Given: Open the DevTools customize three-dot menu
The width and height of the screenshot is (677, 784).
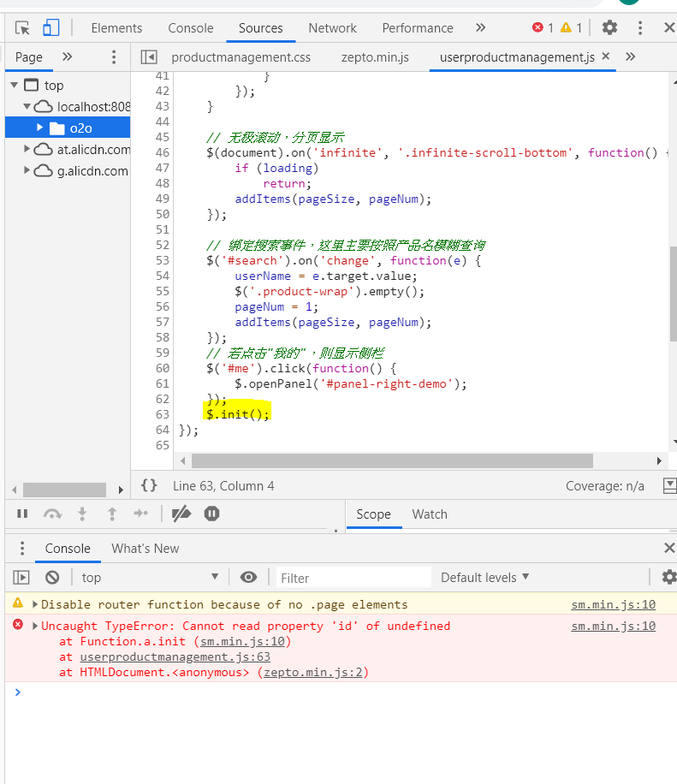Looking at the screenshot, I should click(x=640, y=27).
